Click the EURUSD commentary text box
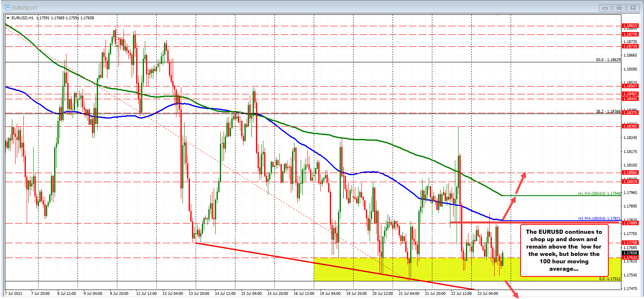This screenshot has width=644, height=299. pyautogui.click(x=564, y=250)
